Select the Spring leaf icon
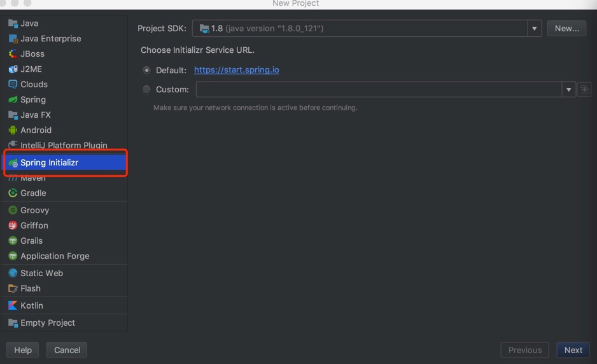 (13, 100)
